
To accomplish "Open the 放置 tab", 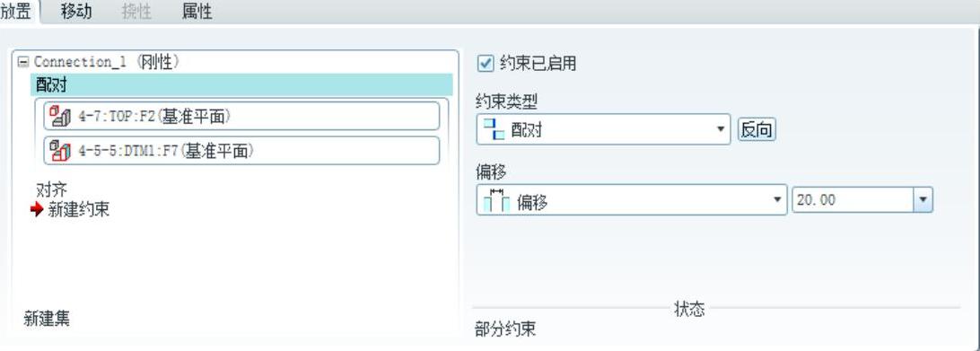I will tap(17, 12).
